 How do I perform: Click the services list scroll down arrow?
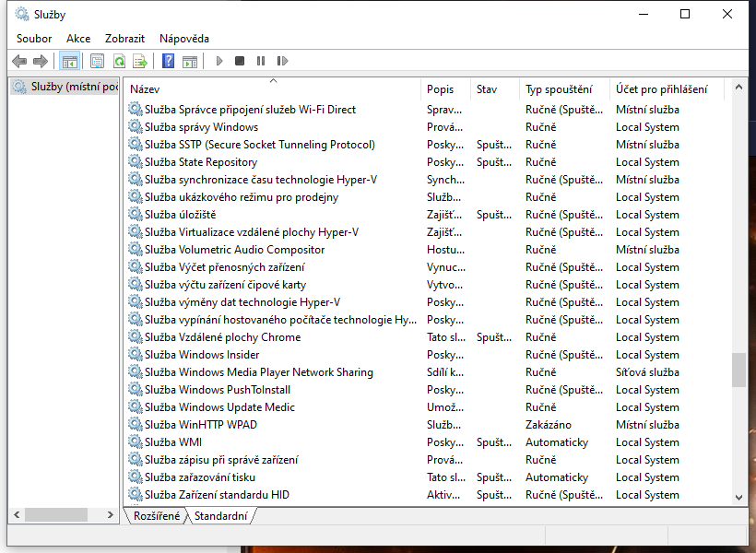point(738,498)
